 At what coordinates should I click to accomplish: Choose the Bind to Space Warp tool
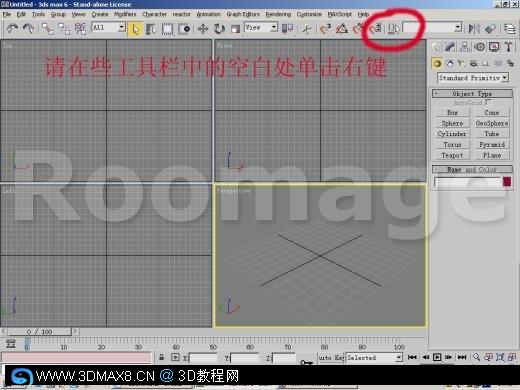click(80, 29)
